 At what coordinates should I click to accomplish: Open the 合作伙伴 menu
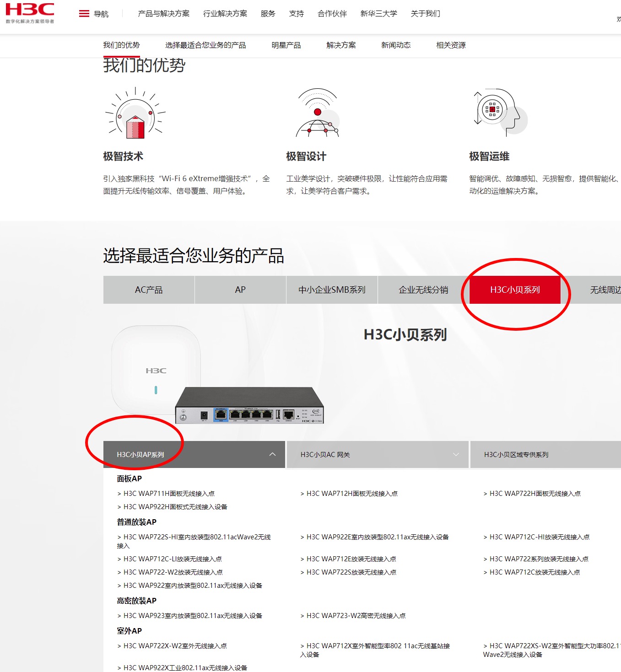pos(332,14)
